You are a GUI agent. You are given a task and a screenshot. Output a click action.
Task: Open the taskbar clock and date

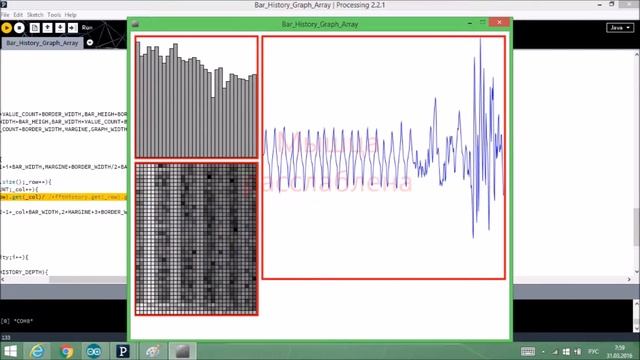click(620, 351)
